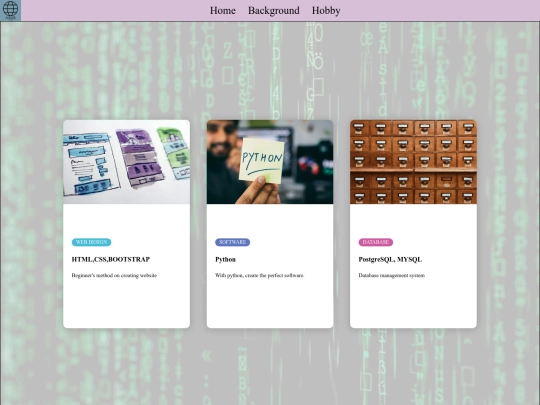Select the DATABASE tag badge
This screenshot has width=540, height=405.
pyautogui.click(x=376, y=242)
